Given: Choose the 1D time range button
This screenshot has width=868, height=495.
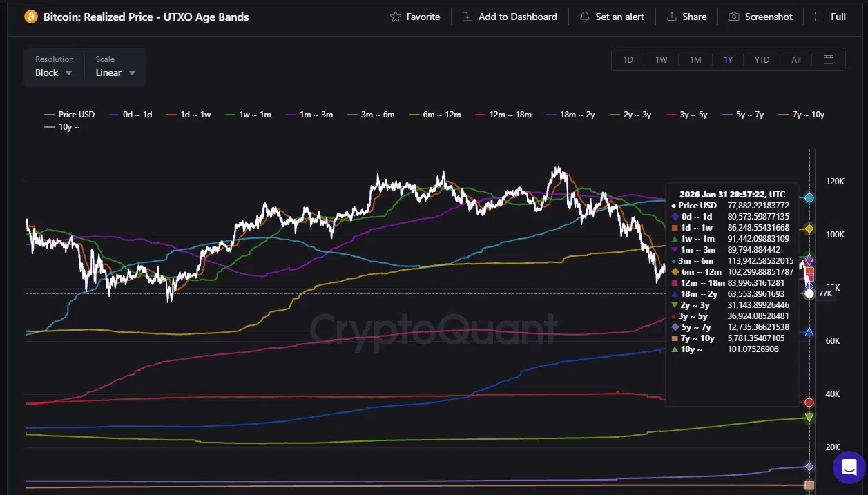Looking at the screenshot, I should [x=628, y=60].
